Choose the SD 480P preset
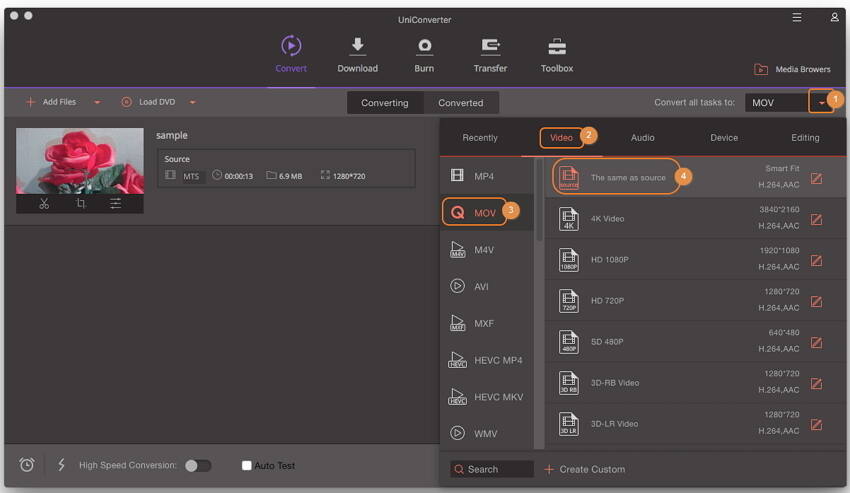850x493 pixels. [694, 342]
